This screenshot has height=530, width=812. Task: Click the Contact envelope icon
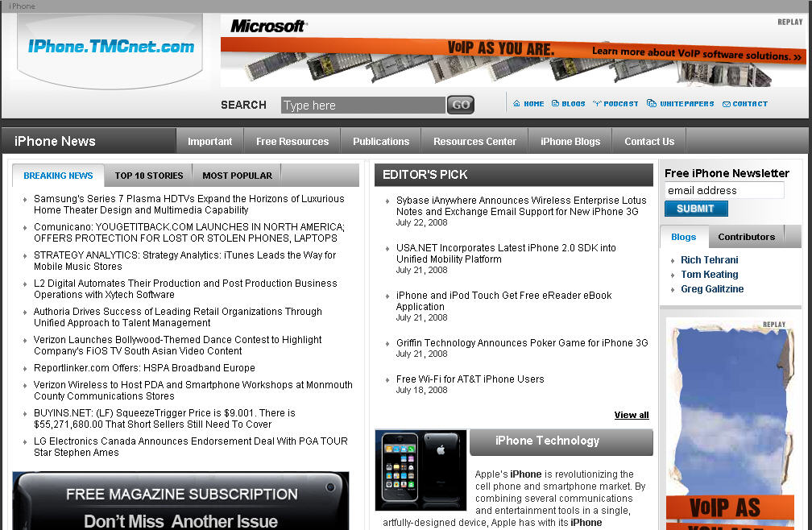click(726, 104)
